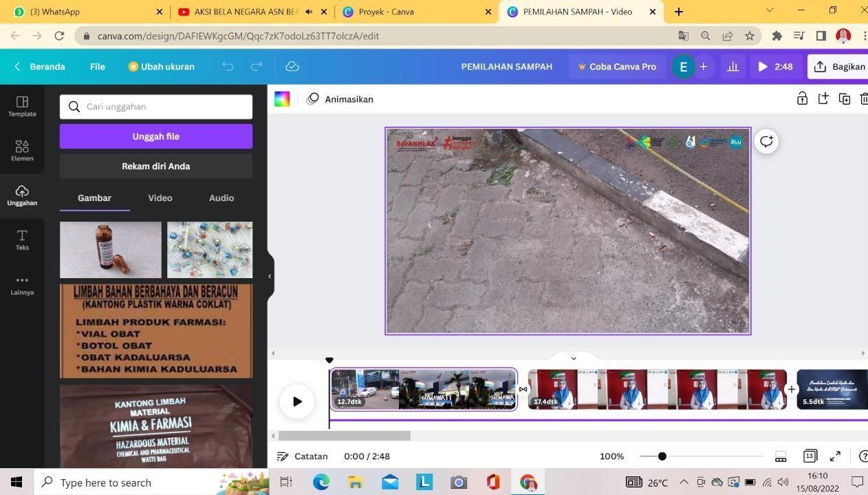Click the Rekam diri Anda button
Viewport: 868px width, 495px height.
point(156,166)
